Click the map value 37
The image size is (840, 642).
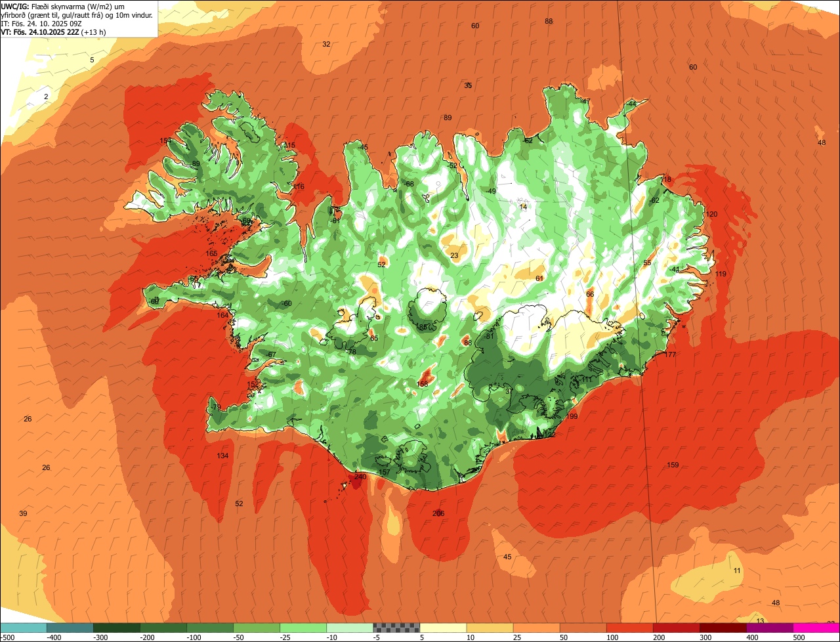pos(509,391)
